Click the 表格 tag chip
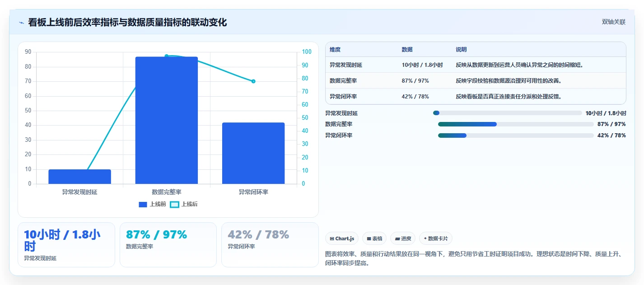The width and height of the screenshot is (644, 285). click(374, 238)
